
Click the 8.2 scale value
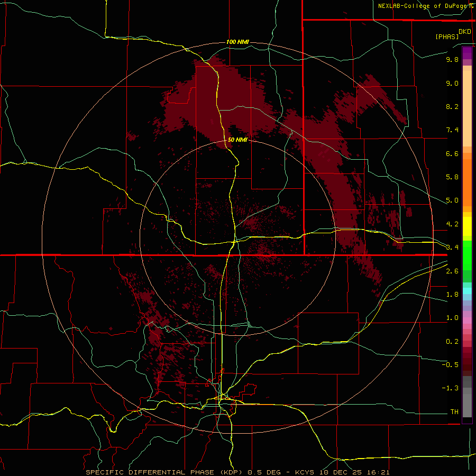tap(452, 106)
